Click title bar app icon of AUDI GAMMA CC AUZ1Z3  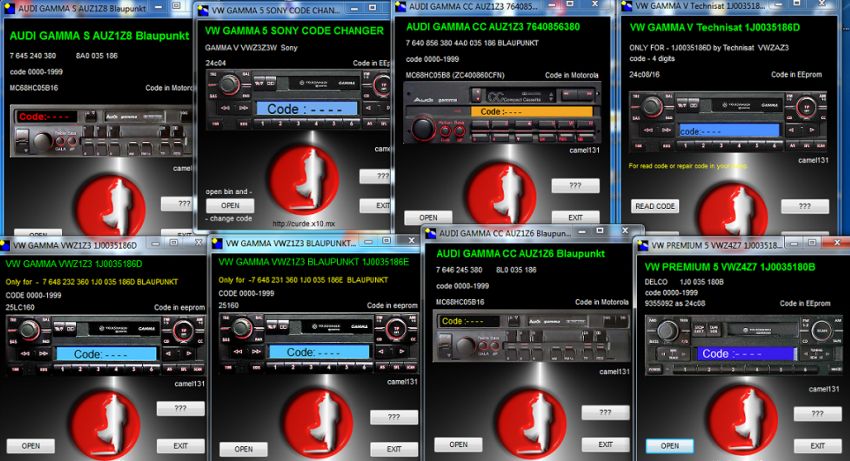point(401,7)
